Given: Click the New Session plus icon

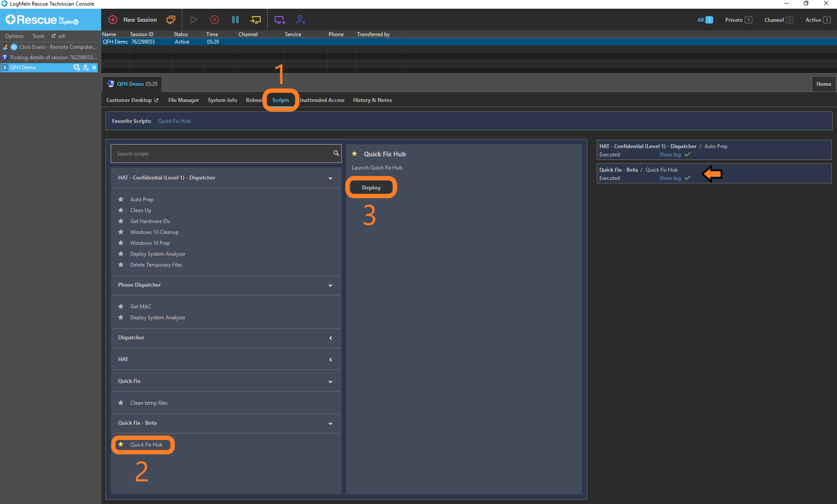Looking at the screenshot, I should click(113, 20).
